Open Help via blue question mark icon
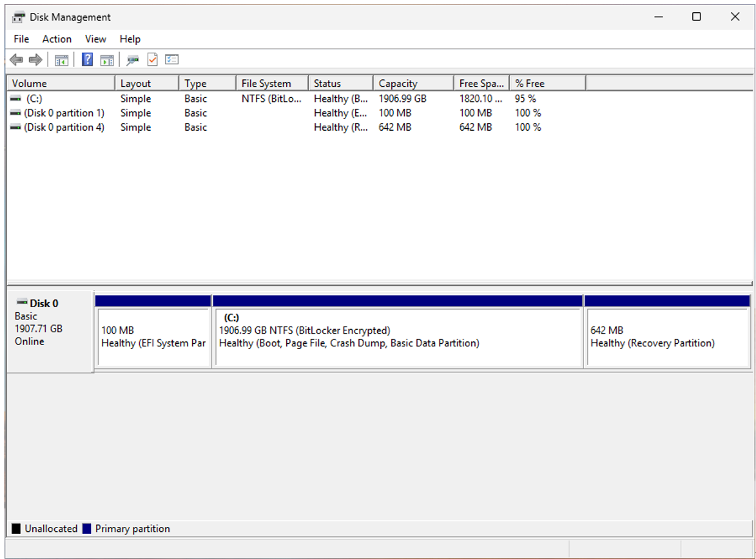Viewport: 756px width, 559px height. [x=87, y=60]
